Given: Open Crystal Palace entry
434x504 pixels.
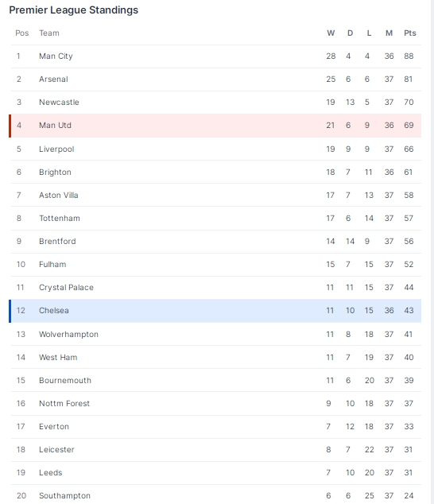Looking at the screenshot, I should pyautogui.click(x=66, y=287).
